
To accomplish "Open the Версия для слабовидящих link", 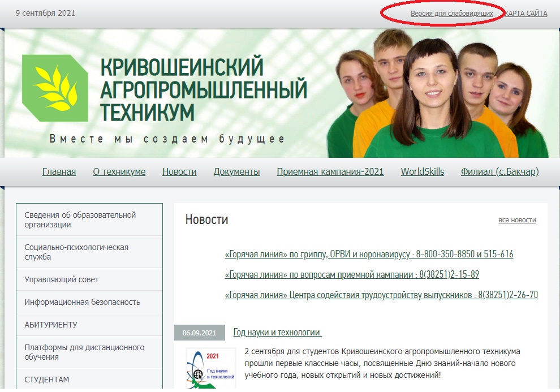I will tap(451, 14).
